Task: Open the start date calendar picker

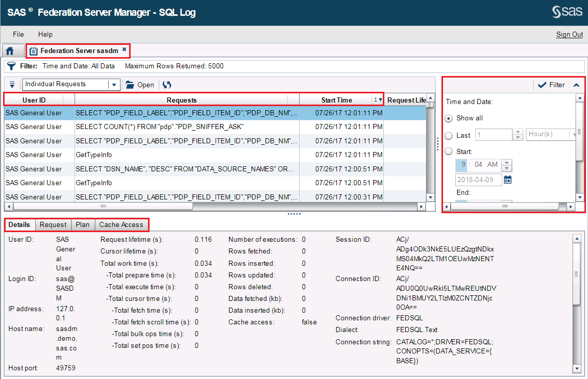Action: click(507, 180)
